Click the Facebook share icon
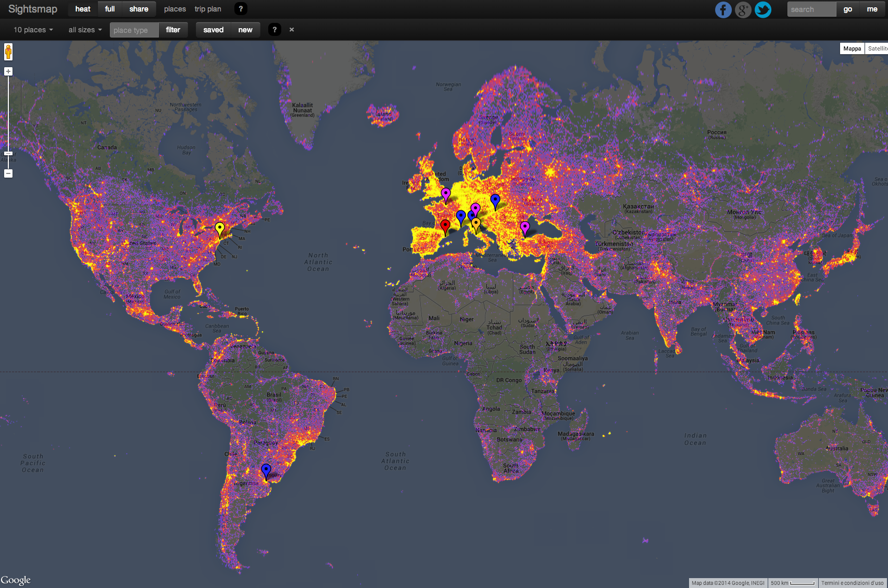Viewport: 888px width, 588px height. (x=723, y=10)
